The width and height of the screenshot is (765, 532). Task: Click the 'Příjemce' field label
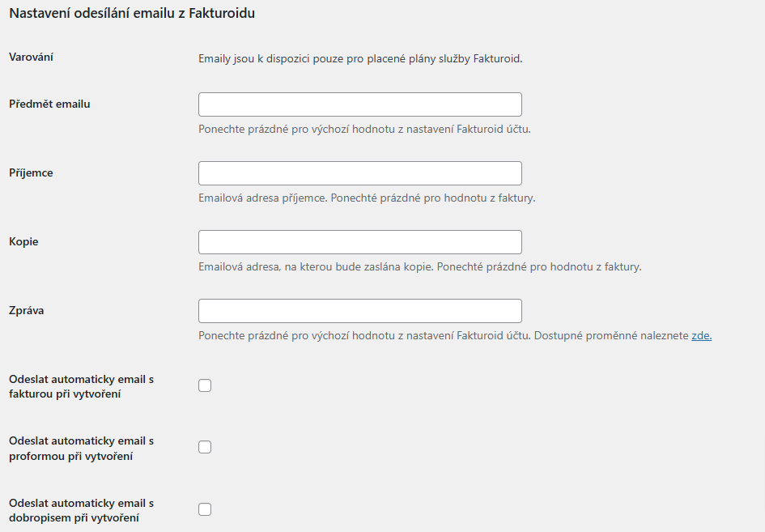click(31, 172)
